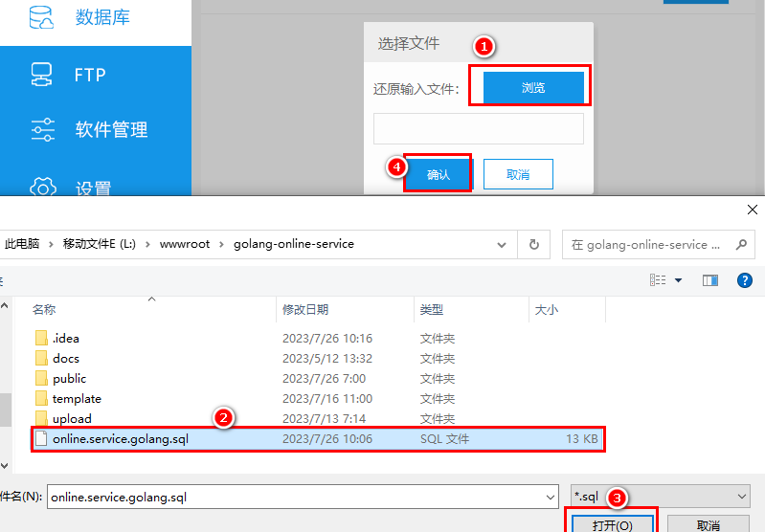Screen dimensions: 765x532
Task: Click the 浏览 browse button
Action: 533,87
